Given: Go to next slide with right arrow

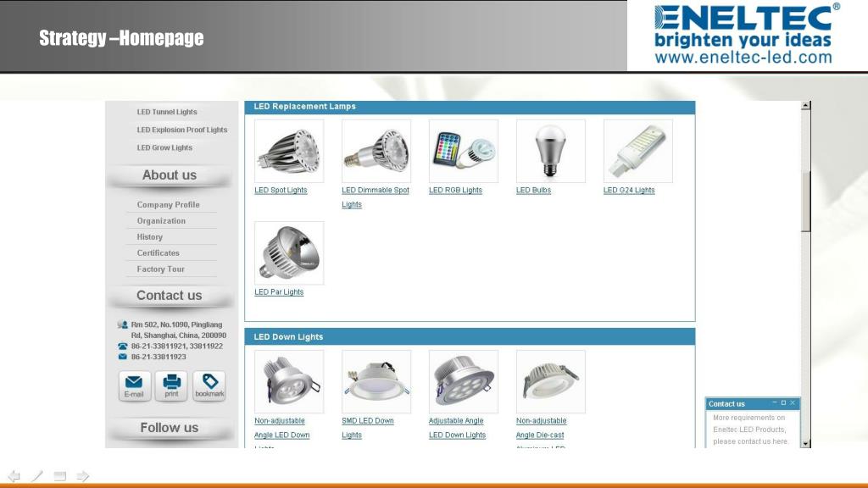Looking at the screenshot, I should (82, 476).
